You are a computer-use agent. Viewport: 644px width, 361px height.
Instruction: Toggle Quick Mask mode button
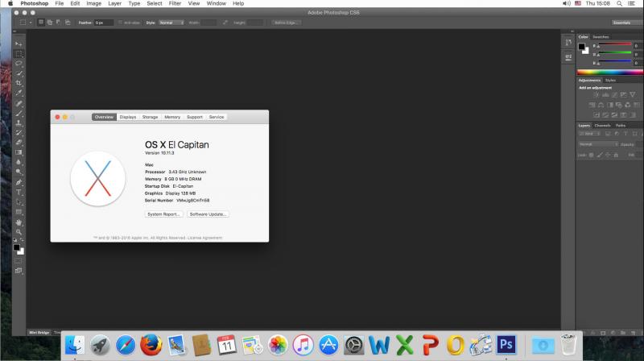click(x=19, y=260)
